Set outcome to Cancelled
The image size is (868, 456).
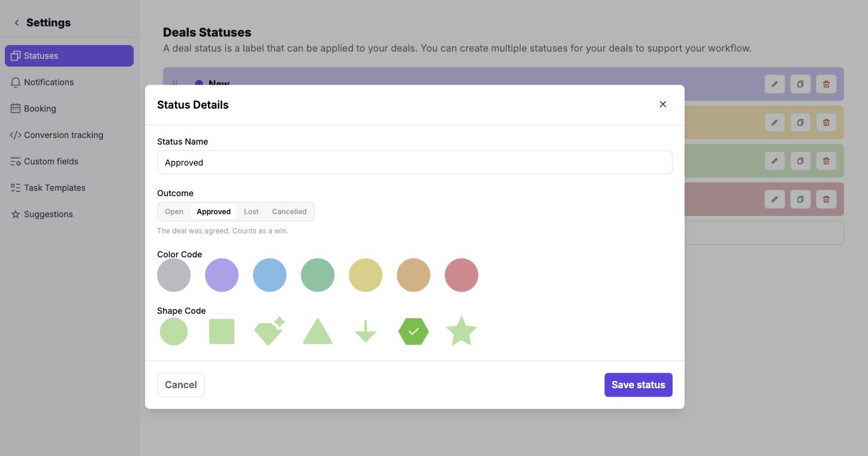(289, 212)
